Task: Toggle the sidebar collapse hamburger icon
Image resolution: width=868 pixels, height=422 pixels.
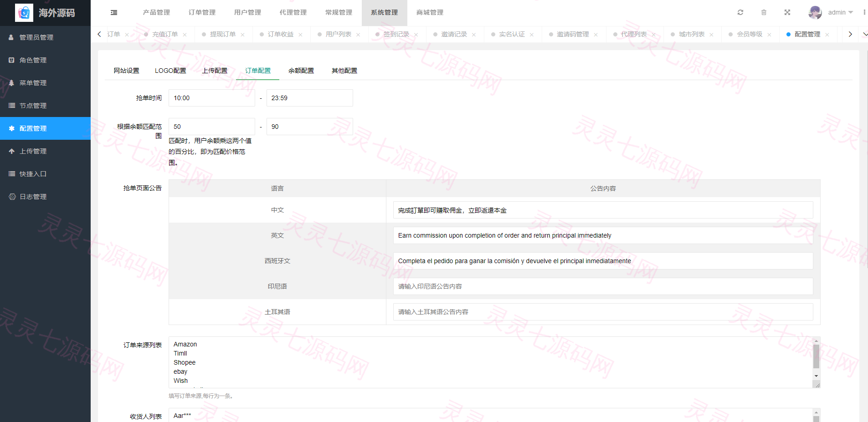Action: click(114, 13)
